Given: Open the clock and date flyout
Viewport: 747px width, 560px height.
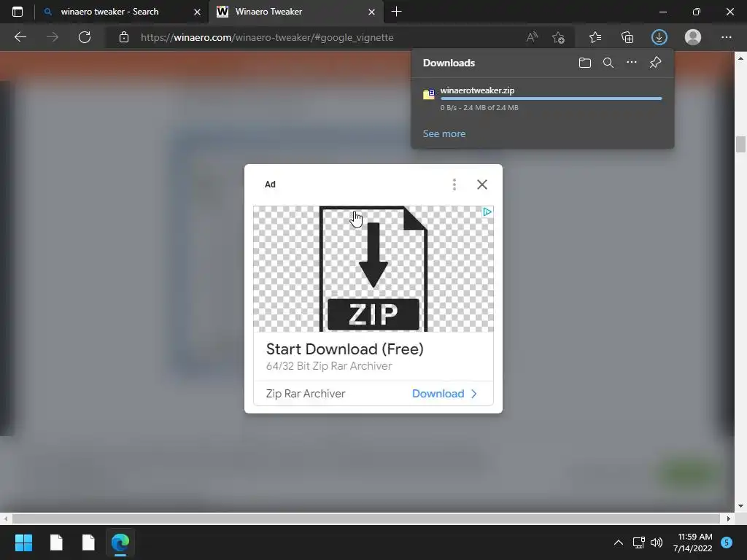Looking at the screenshot, I should 693,542.
